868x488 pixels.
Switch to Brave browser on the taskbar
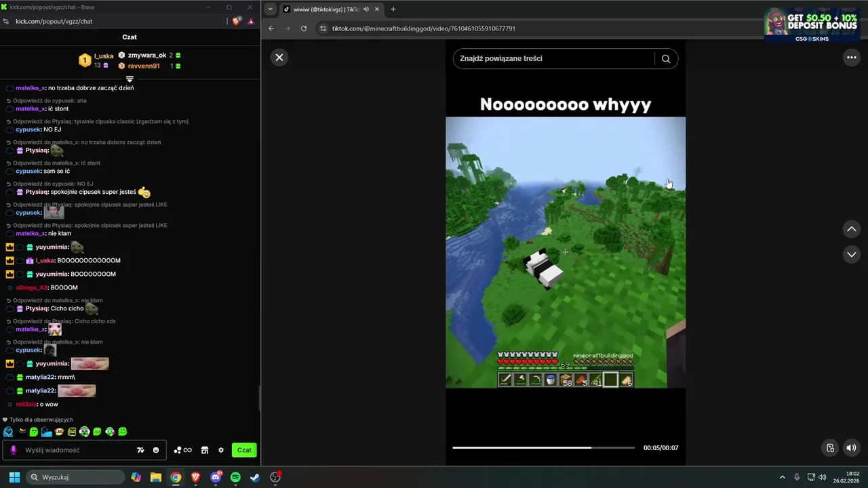click(x=195, y=477)
